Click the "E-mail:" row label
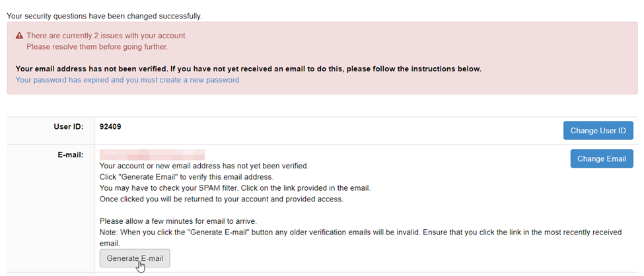The image size is (644, 276). (x=69, y=155)
